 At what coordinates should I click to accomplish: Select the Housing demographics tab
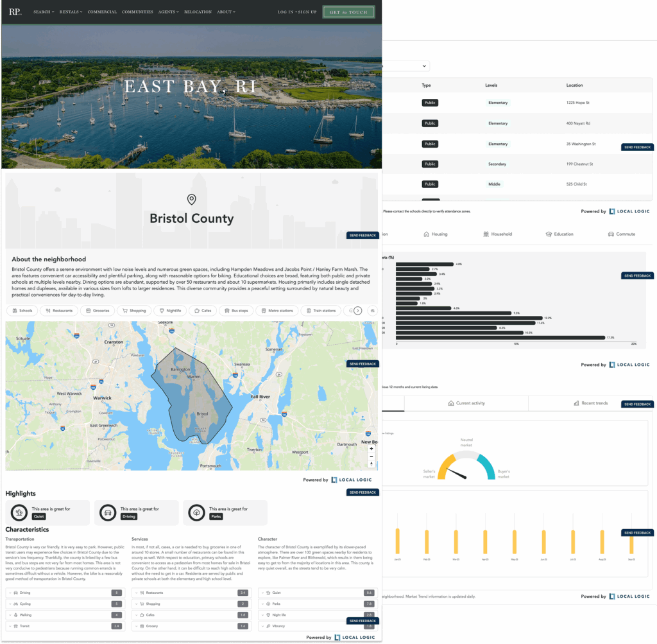(436, 234)
